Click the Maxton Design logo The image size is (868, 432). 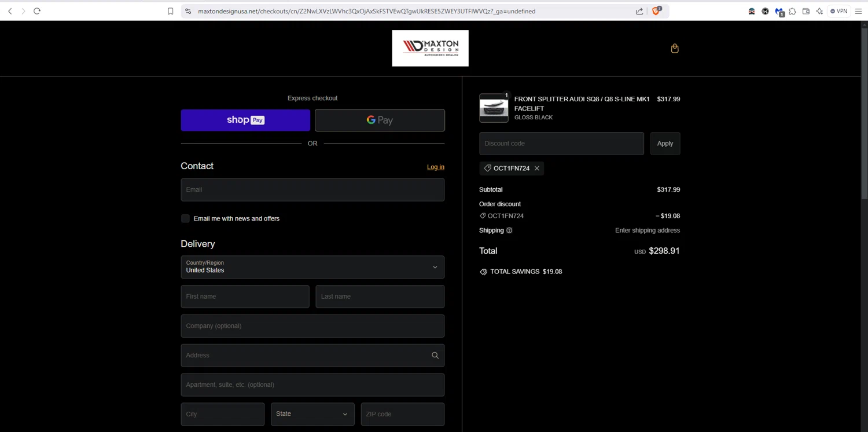pyautogui.click(x=430, y=48)
